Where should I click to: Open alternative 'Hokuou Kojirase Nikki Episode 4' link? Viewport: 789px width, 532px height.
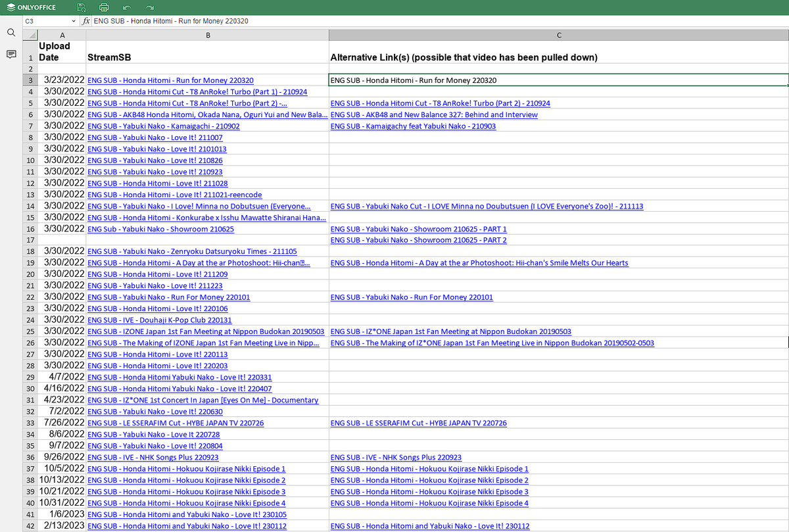click(x=429, y=503)
